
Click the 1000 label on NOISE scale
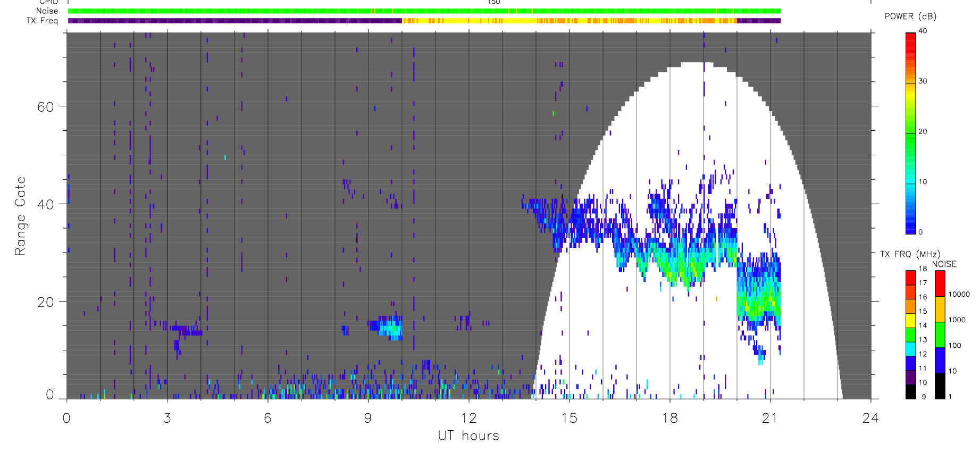pos(957,320)
